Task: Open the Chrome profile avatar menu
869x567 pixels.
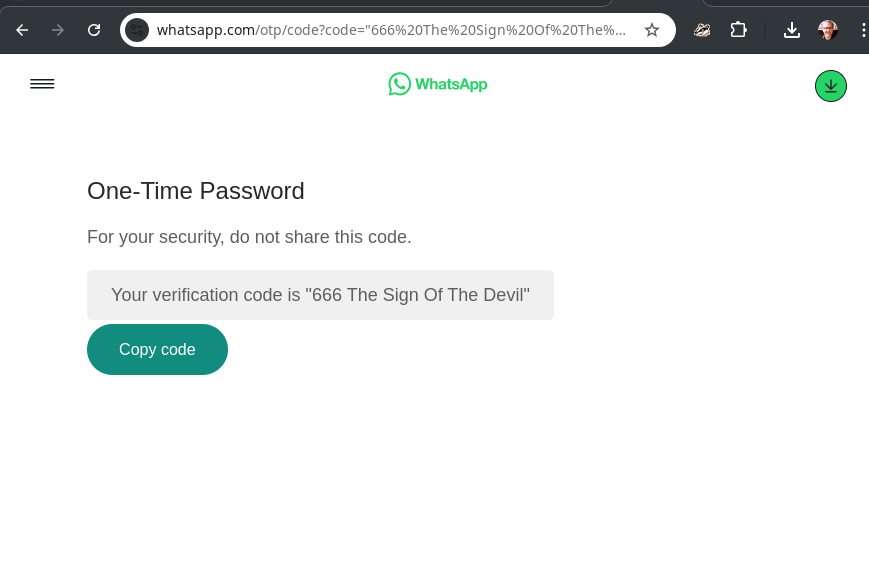Action: pyautogui.click(x=828, y=30)
